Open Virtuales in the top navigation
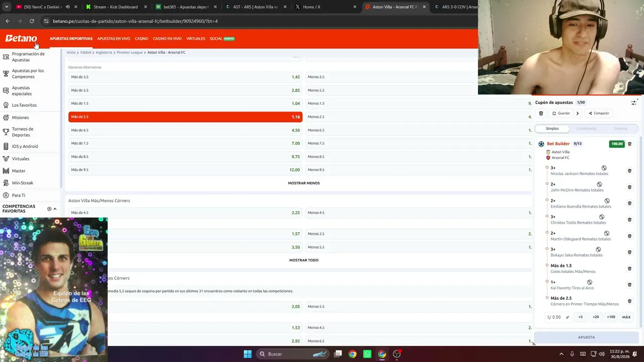This screenshot has height=362, width=644. tap(196, 39)
